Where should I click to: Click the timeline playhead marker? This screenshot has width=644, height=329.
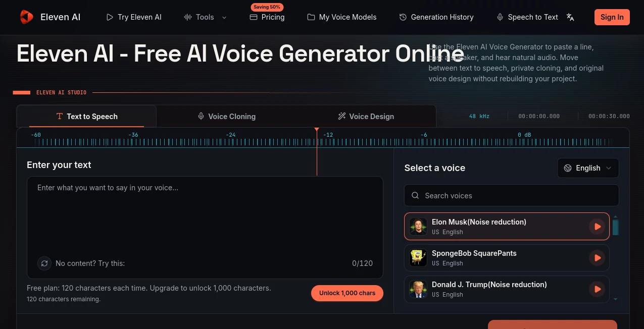(317, 130)
